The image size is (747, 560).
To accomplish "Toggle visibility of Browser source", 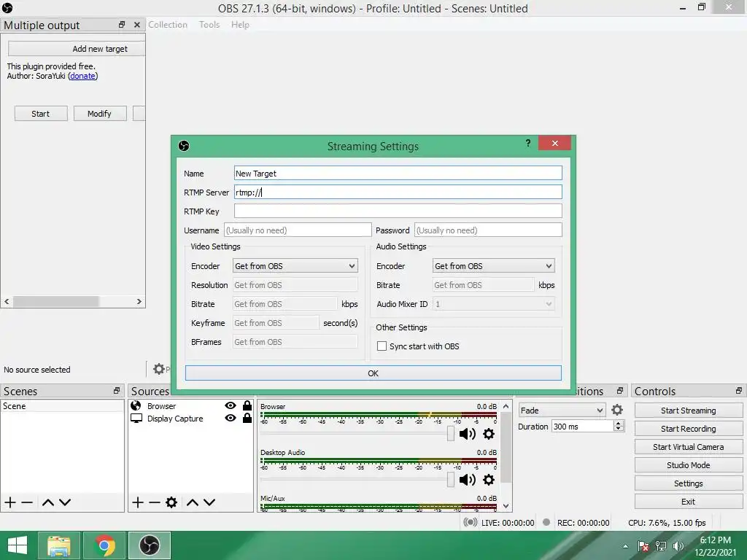I will [x=231, y=405].
